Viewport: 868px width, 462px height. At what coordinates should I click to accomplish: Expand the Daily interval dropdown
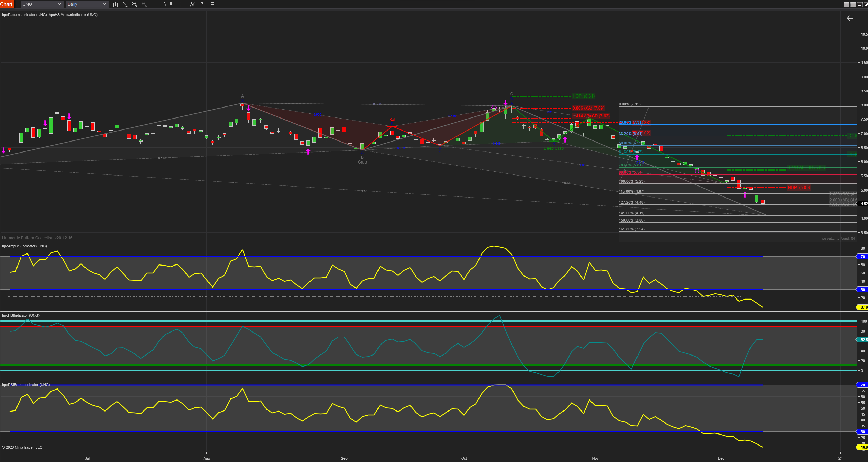click(87, 4)
